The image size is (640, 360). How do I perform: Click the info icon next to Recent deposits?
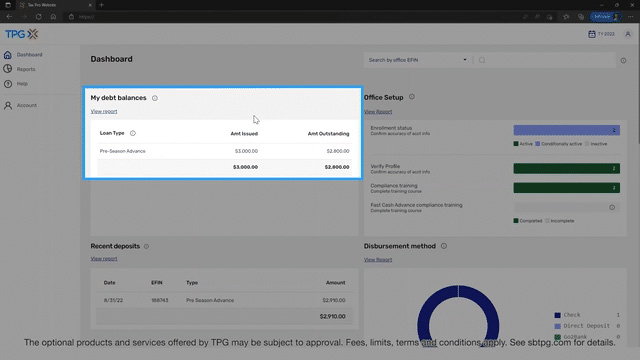[x=146, y=246]
